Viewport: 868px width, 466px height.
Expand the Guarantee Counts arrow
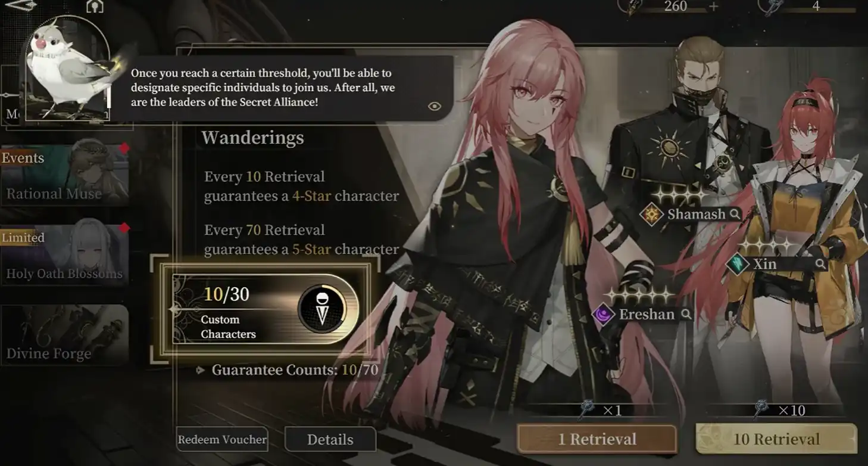click(x=201, y=370)
